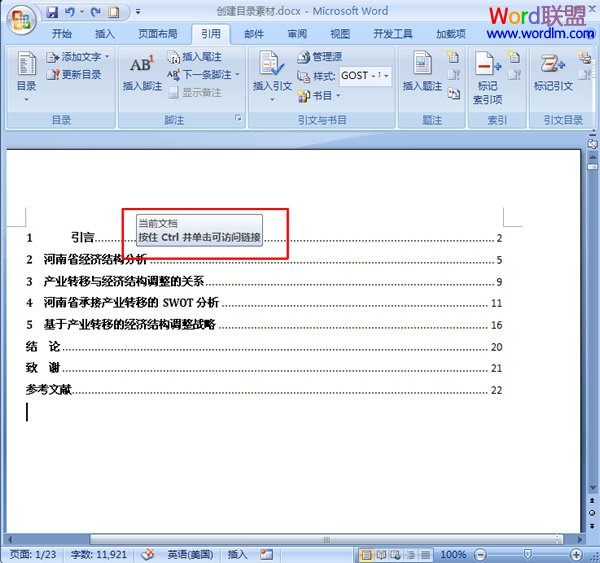Open Customize Quick Access Toolbar dropdown
Image resolution: width=600 pixels, height=563 pixels.
138,12
